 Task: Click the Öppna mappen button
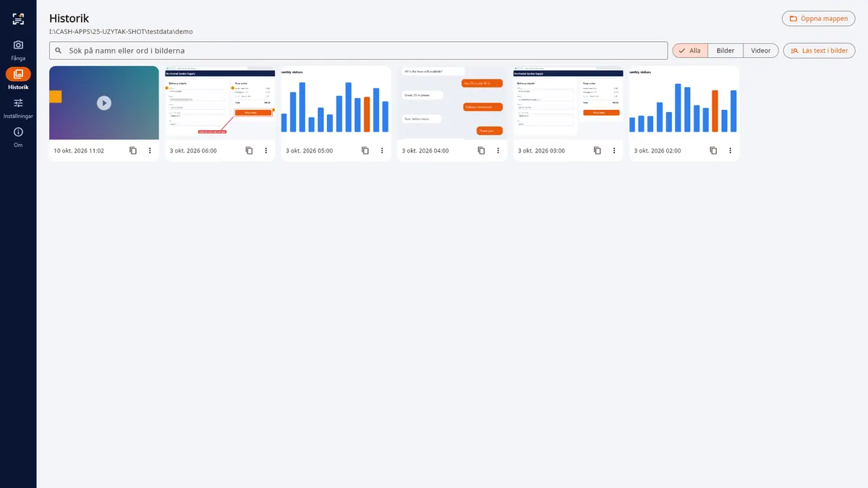pyautogui.click(x=818, y=19)
